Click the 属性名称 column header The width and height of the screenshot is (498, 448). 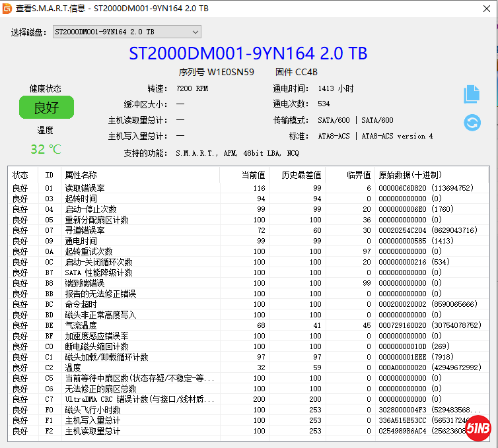(81, 175)
